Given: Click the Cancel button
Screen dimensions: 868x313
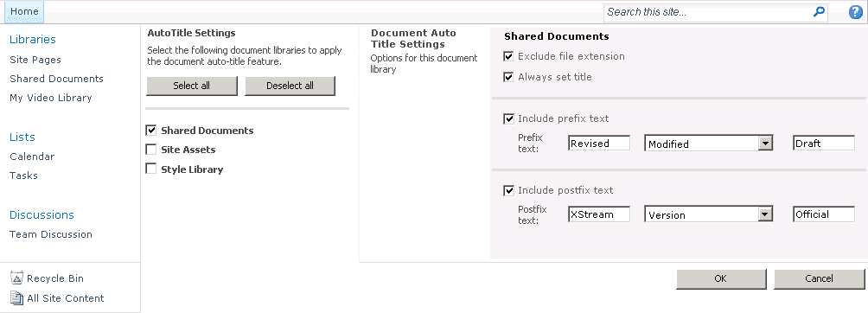Looking at the screenshot, I should [x=820, y=279].
